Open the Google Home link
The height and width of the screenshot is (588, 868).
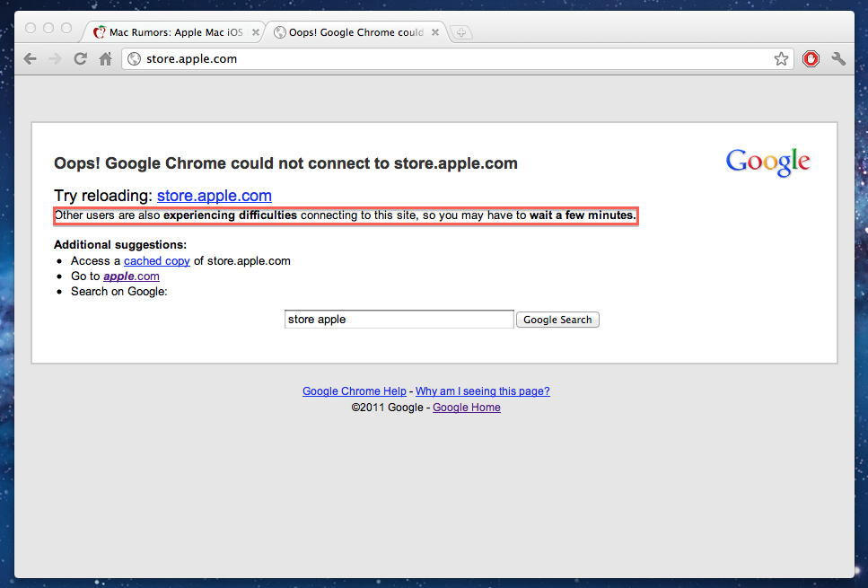[x=467, y=408]
